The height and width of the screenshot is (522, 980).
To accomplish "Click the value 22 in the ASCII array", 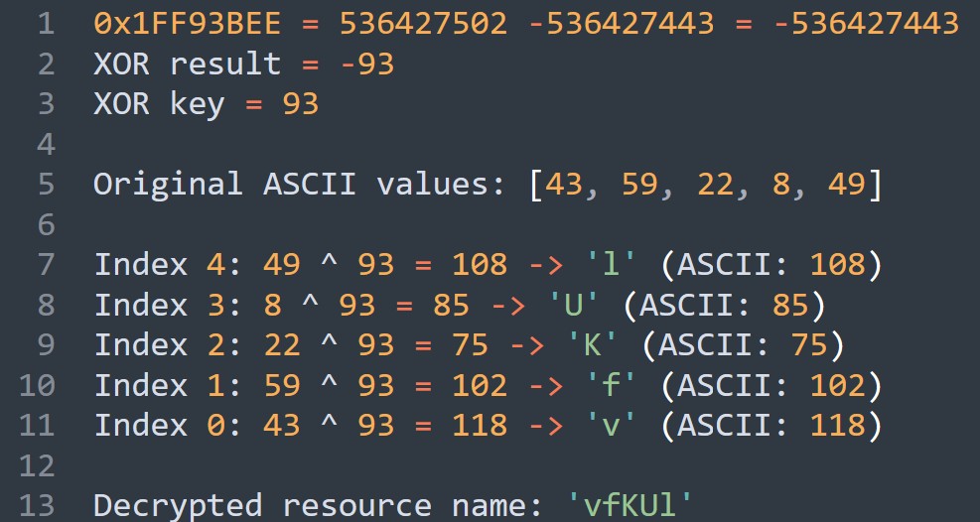I will pos(718,184).
